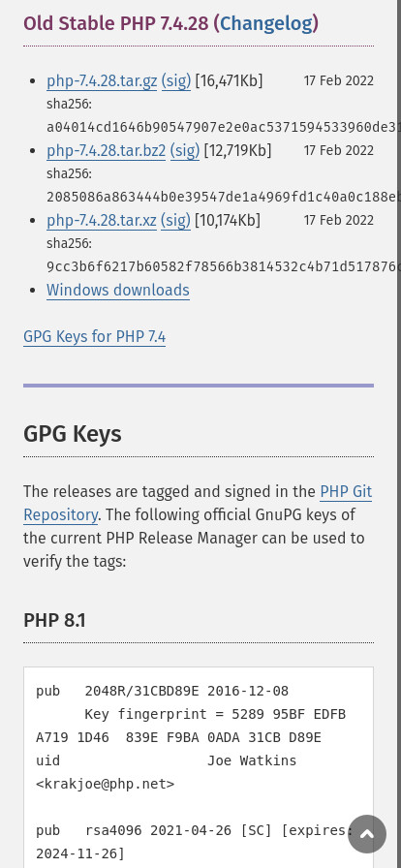Click the PHP 8.1 subheading
This screenshot has height=868, width=401.
click(x=54, y=621)
